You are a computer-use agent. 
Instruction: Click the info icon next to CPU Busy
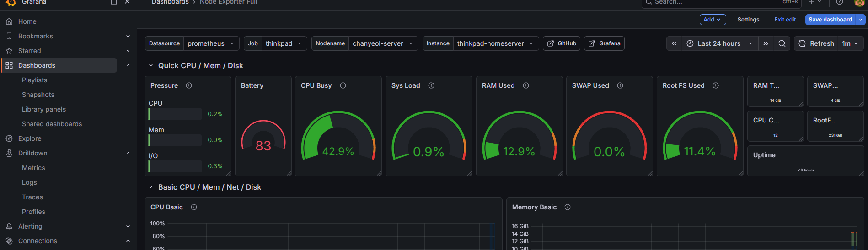[343, 85]
